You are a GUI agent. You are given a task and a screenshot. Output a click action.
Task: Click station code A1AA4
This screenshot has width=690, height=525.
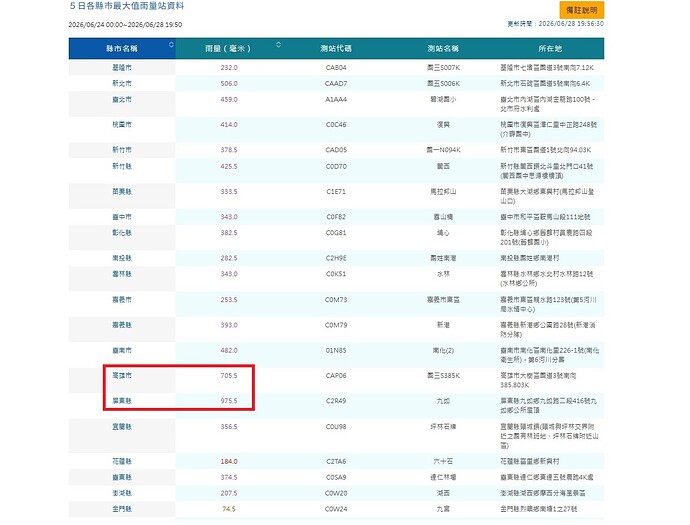point(336,99)
